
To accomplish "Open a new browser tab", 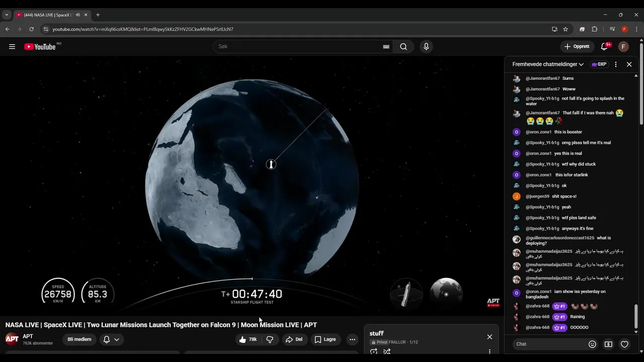I will (x=98, y=15).
